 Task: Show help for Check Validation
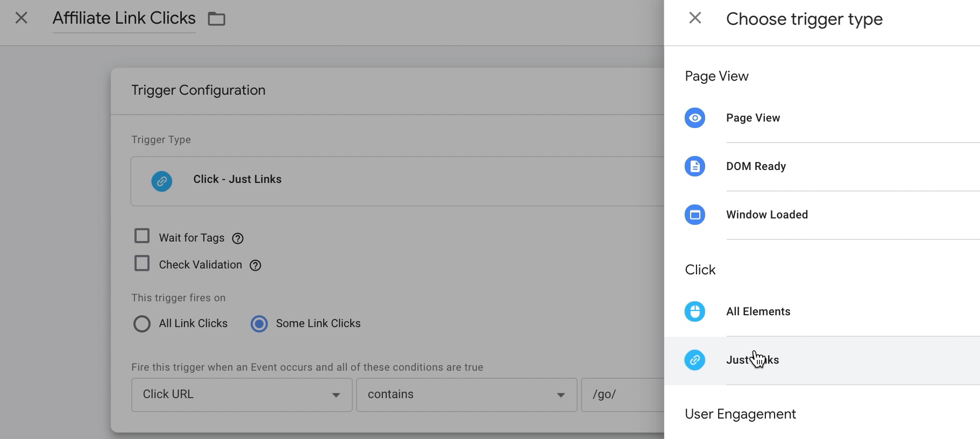click(x=255, y=265)
